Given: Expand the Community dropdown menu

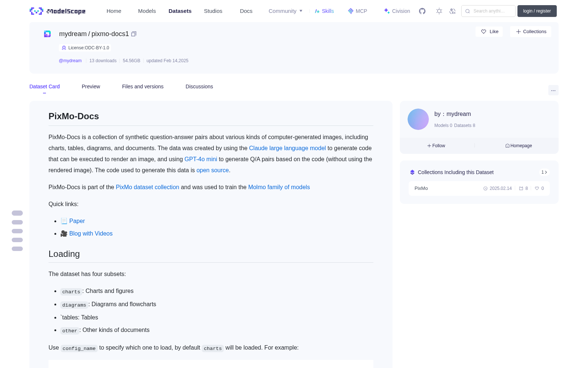Looking at the screenshot, I should 286,11.
